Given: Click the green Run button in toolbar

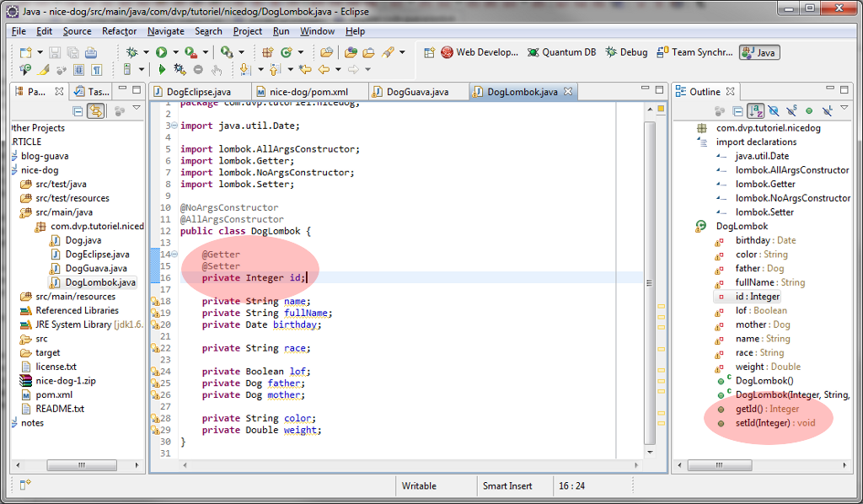Looking at the screenshot, I should point(161,52).
